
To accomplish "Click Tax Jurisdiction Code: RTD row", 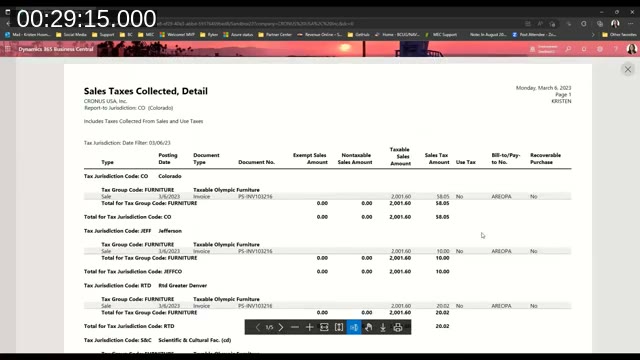I will tap(145, 286).
